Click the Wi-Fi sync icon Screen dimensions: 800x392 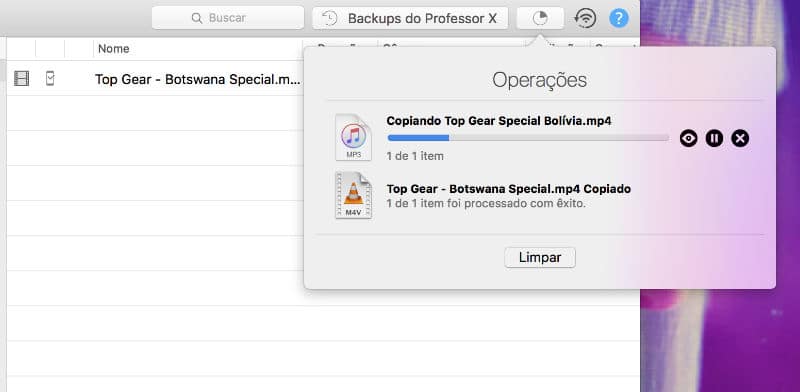[585, 18]
